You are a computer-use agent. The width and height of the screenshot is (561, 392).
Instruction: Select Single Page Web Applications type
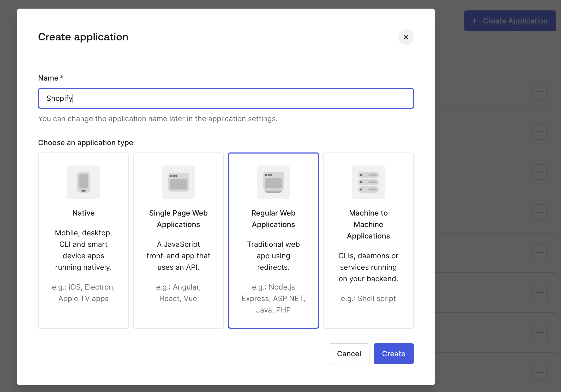178,240
